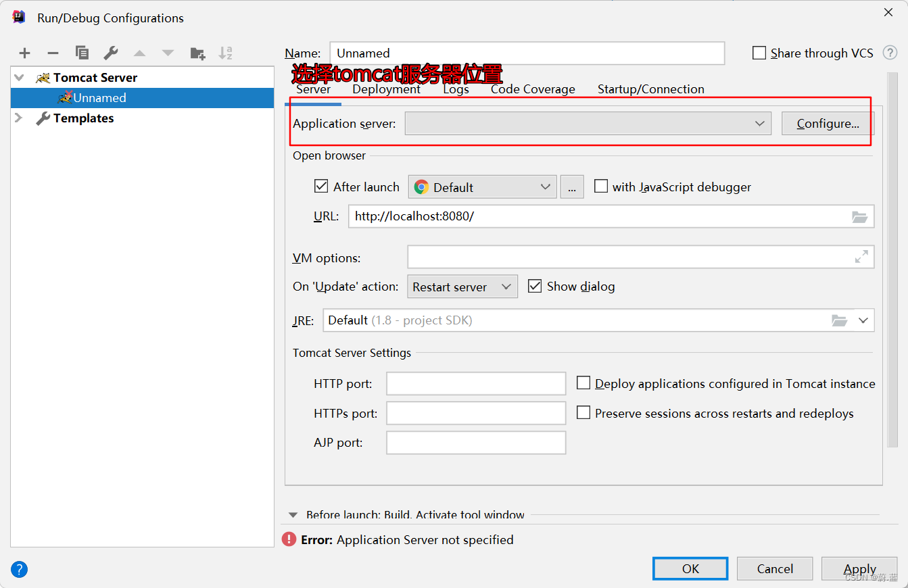Expand Templates tree node
The image size is (908, 588).
coord(19,118)
